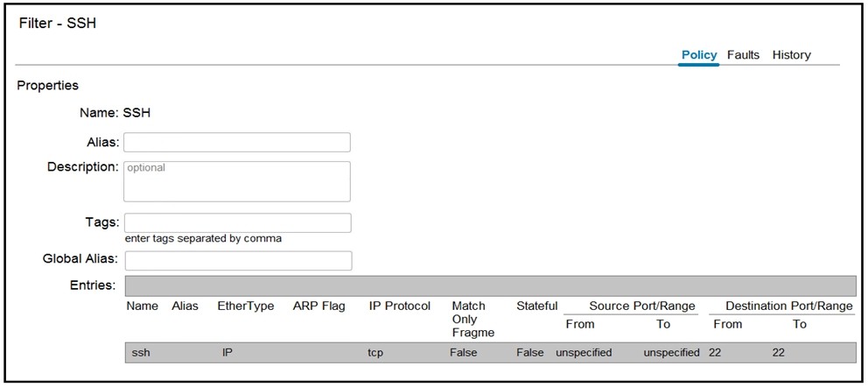The width and height of the screenshot is (868, 387).
Task: Click the EtherType column header
Action: click(246, 306)
